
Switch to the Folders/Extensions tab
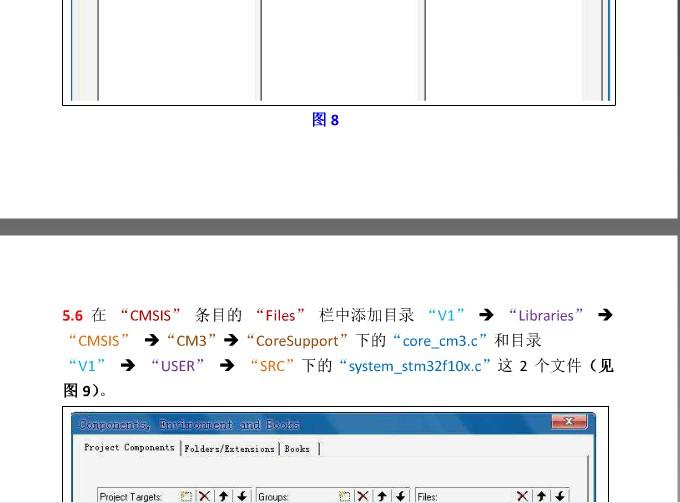pyautogui.click(x=229, y=449)
